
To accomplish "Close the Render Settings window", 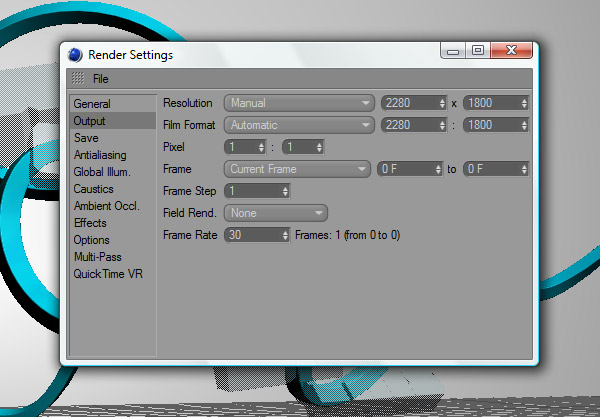I will click(511, 50).
